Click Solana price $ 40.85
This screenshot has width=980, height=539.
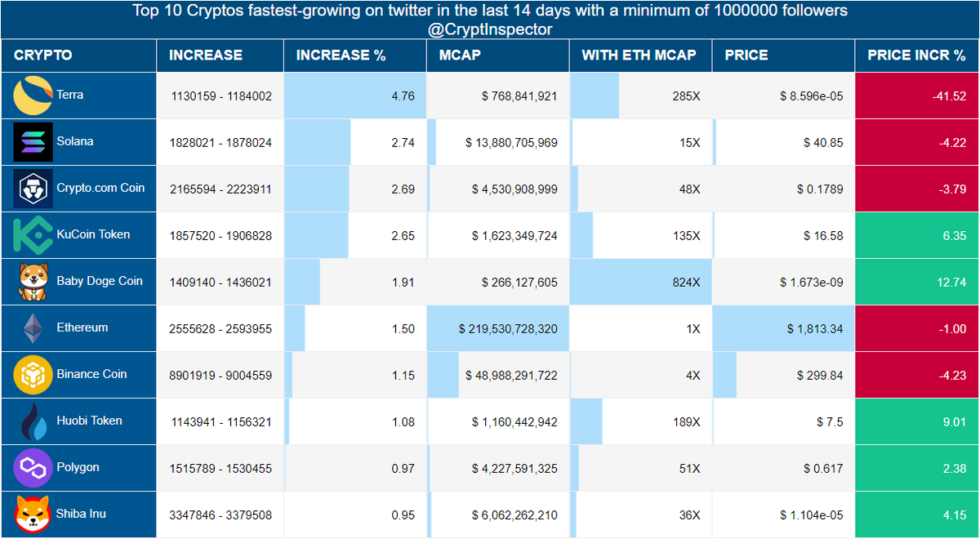pyautogui.click(x=823, y=143)
